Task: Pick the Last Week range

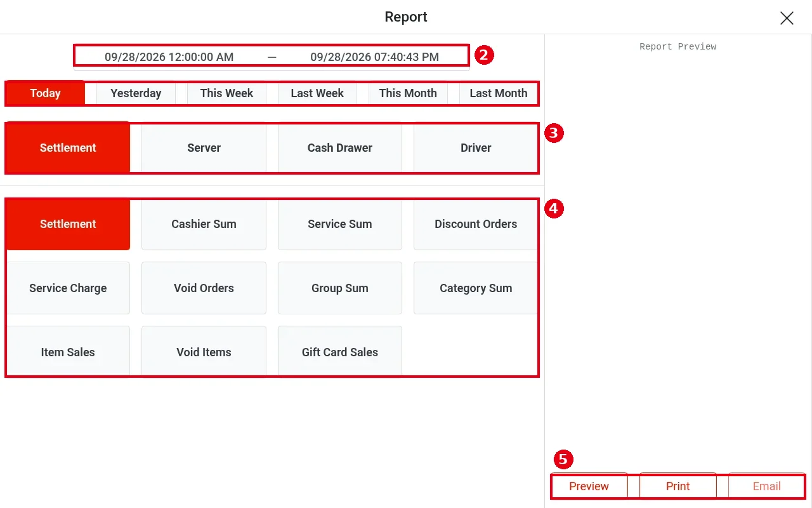Action: pyautogui.click(x=317, y=93)
